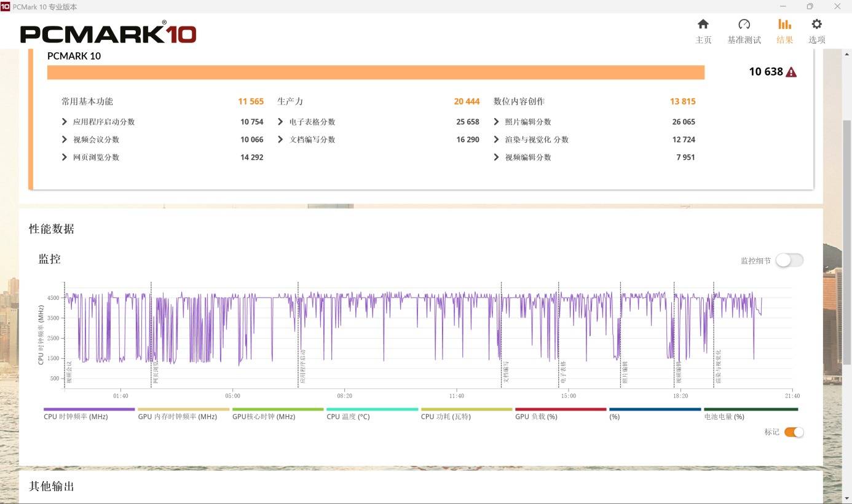Image resolution: width=852 pixels, height=504 pixels.
Task: Turn off the 标记 markers switch
Action: pos(794,432)
